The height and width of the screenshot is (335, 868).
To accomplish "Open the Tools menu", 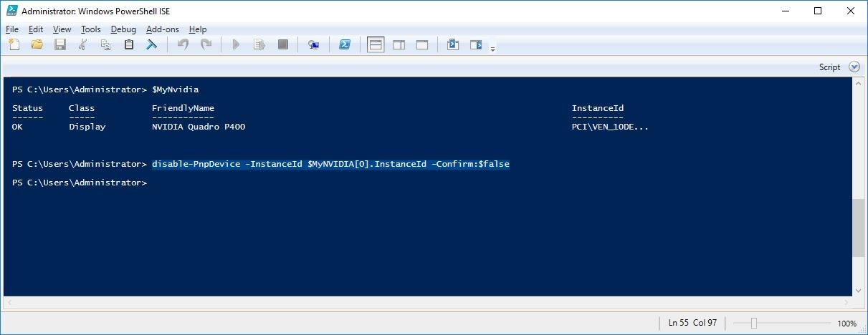I will (x=91, y=29).
